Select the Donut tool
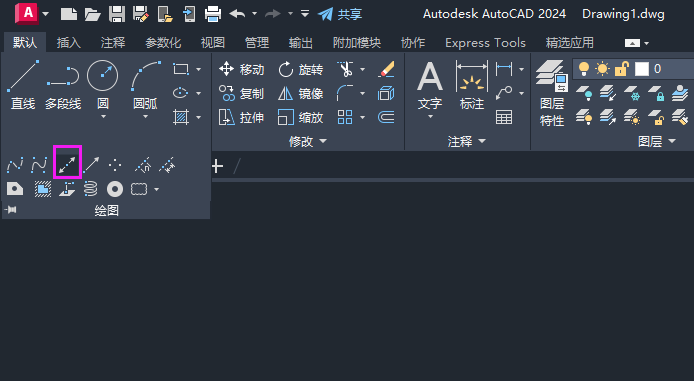Screen dimensions: 694x381 [x=115, y=189]
